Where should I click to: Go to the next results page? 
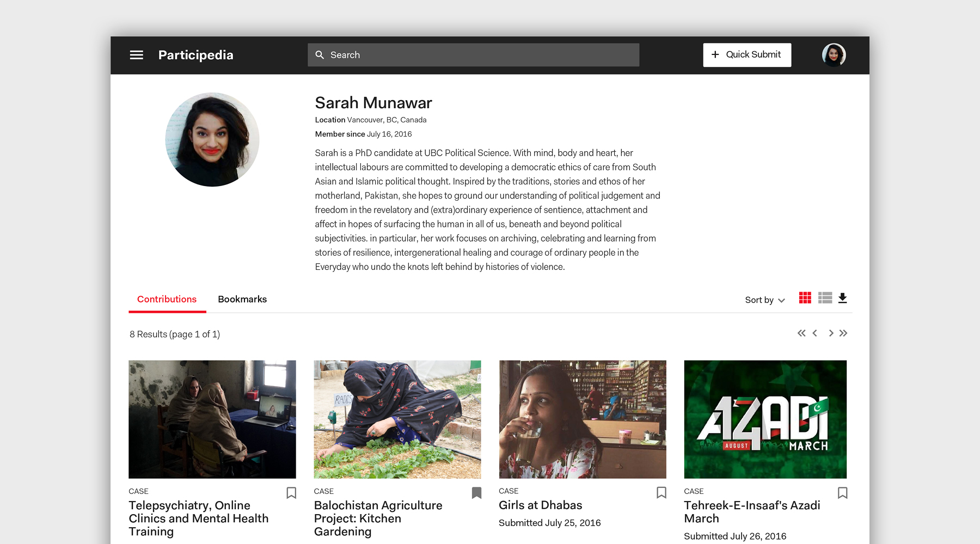[x=831, y=333]
